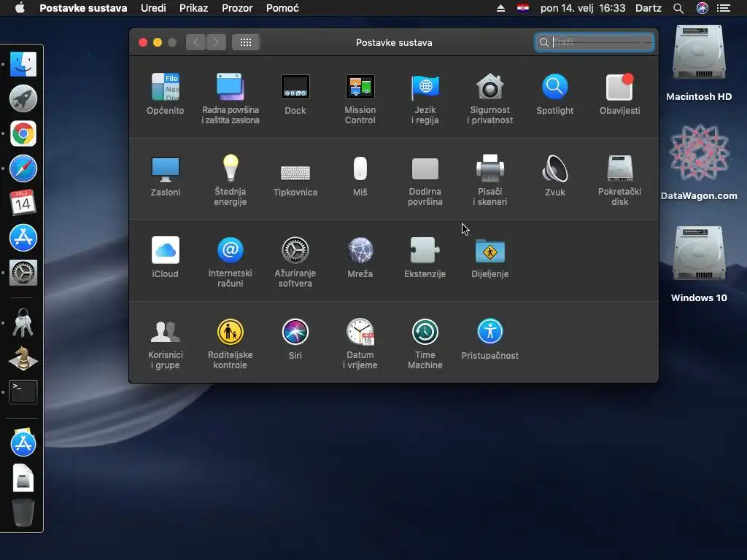
Task: Open the Dartz user menu
Action: [649, 8]
